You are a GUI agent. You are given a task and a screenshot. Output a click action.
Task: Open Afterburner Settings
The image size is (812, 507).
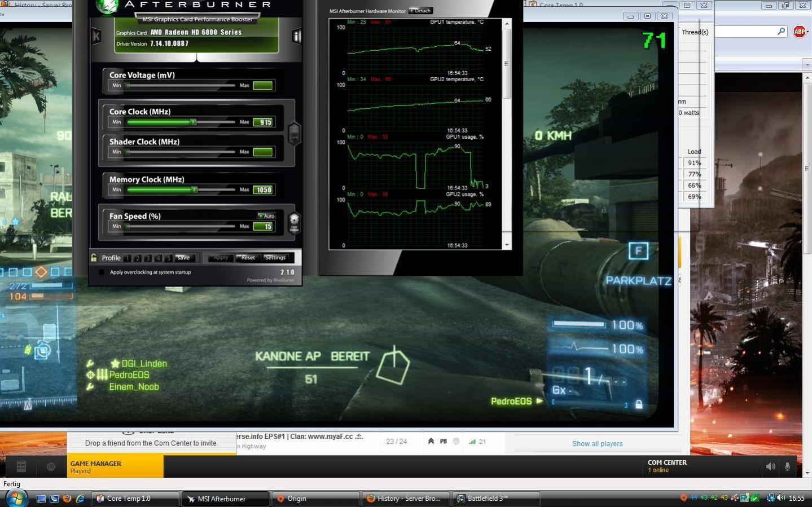pyautogui.click(x=275, y=258)
